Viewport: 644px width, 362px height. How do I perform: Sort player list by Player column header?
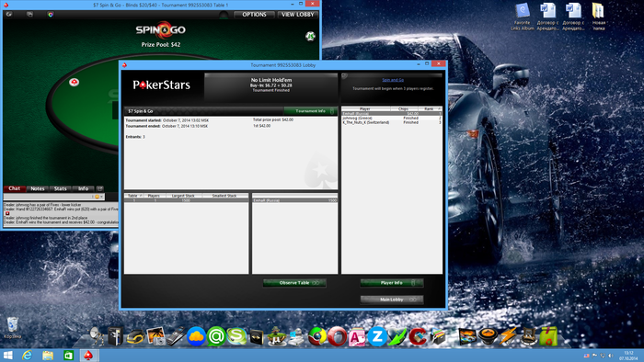[365, 109]
